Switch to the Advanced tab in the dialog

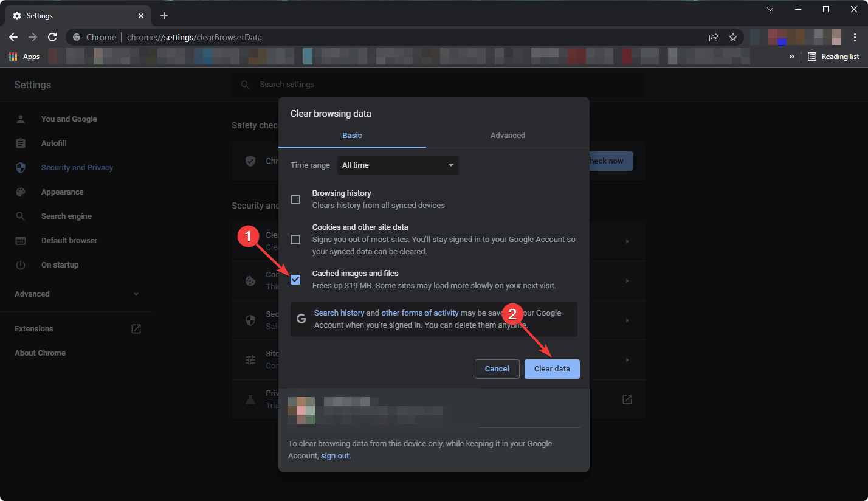(x=508, y=135)
